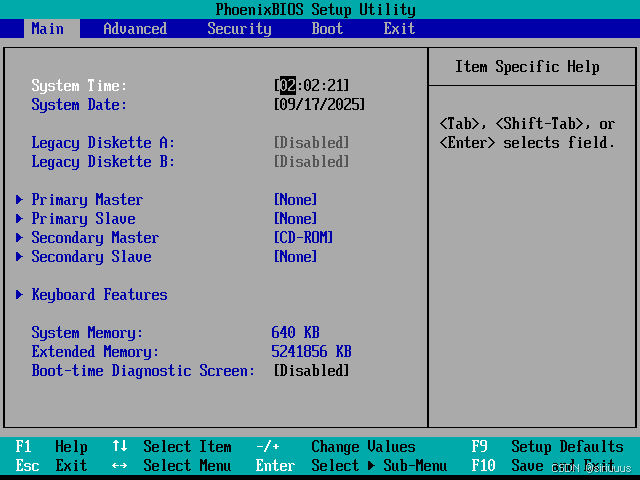Click Primary Slave value None
Image resolution: width=640 pixels, height=480 pixels.
[296, 219]
